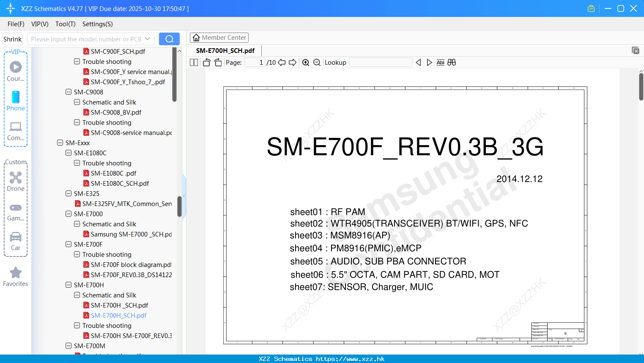Collapse the SM-E7000 node
This screenshot has width=644, height=363.
pyautogui.click(x=69, y=214)
